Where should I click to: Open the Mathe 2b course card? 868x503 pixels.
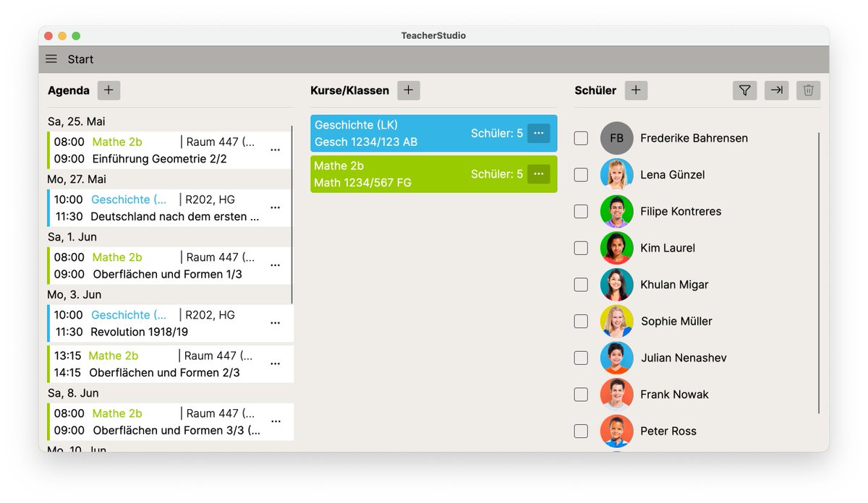[434, 174]
